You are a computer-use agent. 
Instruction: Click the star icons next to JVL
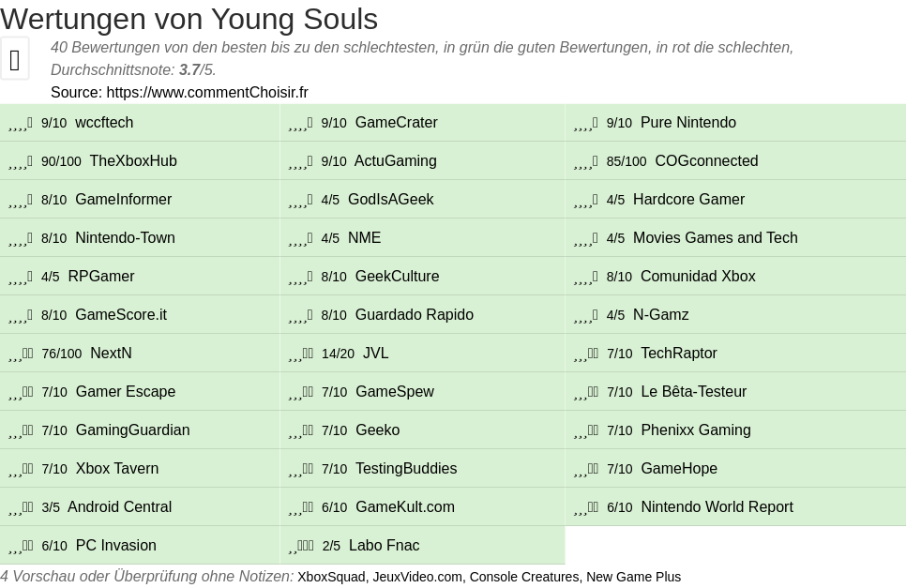[x=301, y=354]
